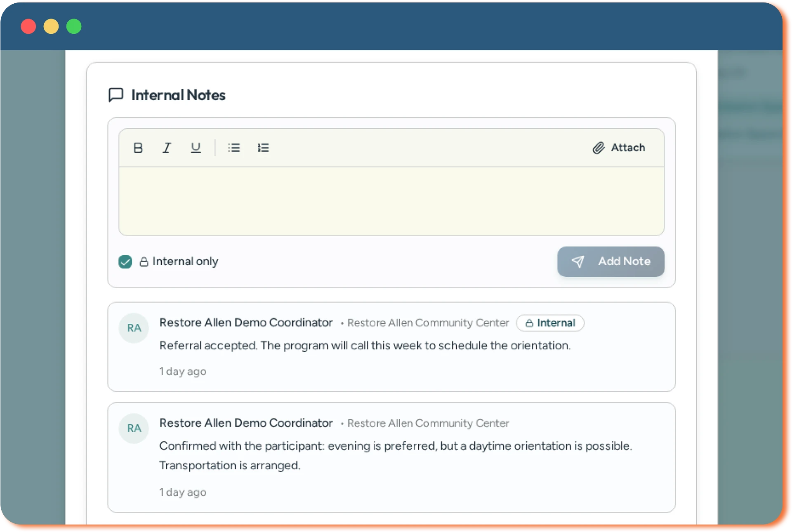The height and width of the screenshot is (532, 792).
Task: Insert a bulleted list
Action: click(x=234, y=148)
